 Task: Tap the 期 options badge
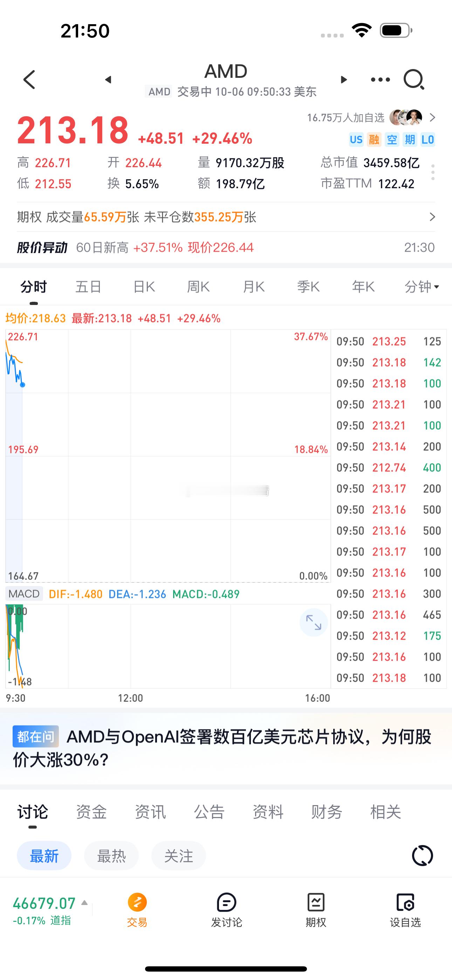click(x=410, y=139)
